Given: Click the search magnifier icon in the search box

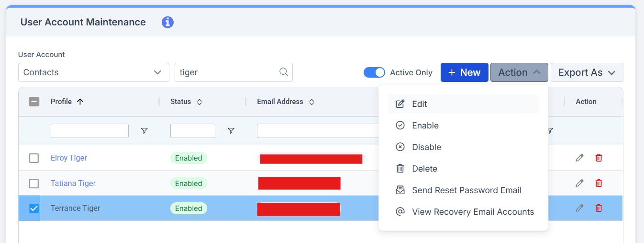Looking at the screenshot, I should (x=284, y=72).
